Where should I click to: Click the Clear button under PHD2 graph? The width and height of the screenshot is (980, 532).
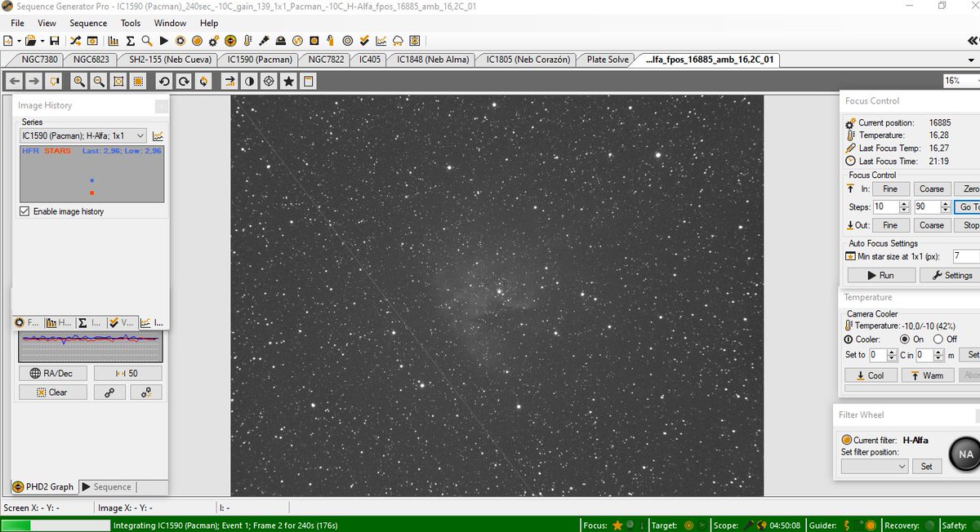coord(52,392)
